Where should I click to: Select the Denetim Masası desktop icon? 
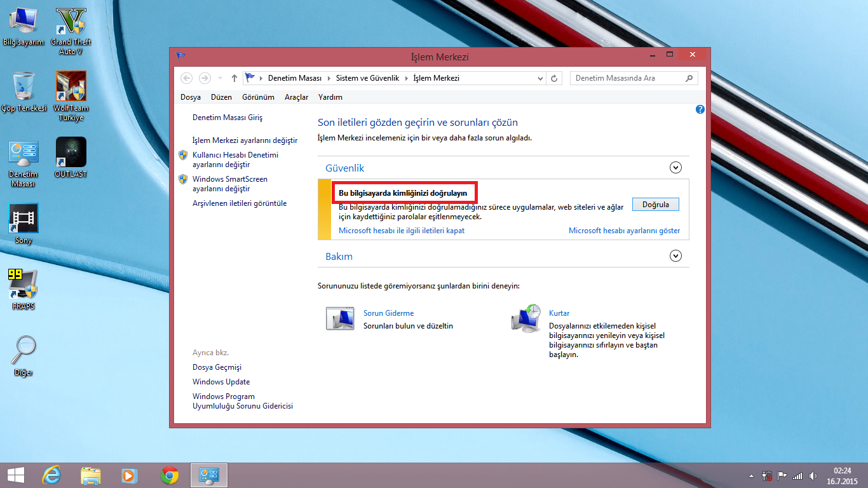(24, 164)
